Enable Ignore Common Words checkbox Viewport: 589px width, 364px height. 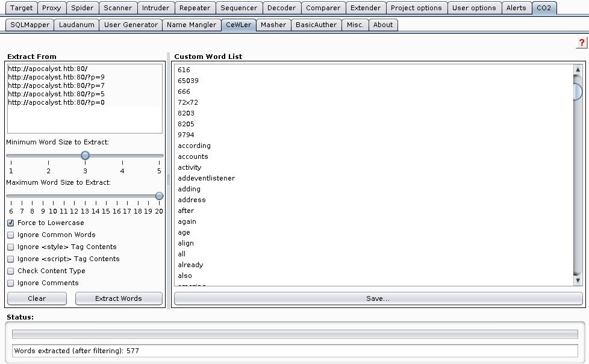click(10, 235)
